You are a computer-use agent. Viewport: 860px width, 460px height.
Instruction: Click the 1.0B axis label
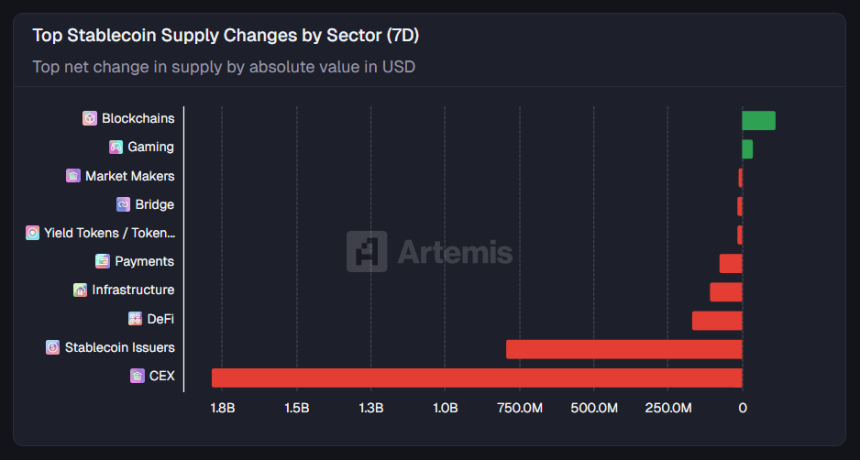tap(445, 408)
